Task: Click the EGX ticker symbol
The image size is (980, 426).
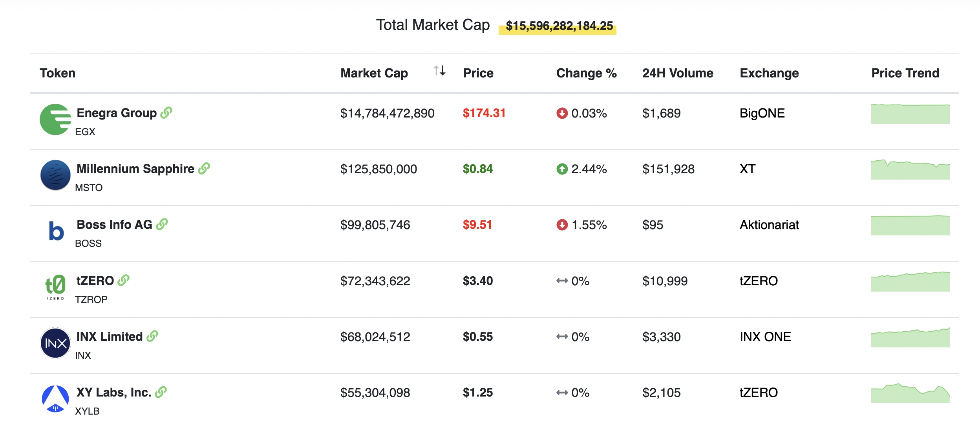Action: point(85,132)
